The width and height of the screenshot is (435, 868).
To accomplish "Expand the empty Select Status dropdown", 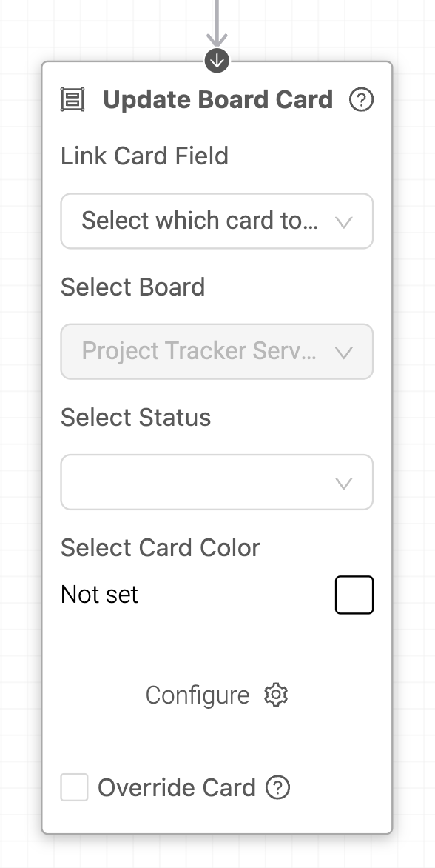I will tap(217, 482).
